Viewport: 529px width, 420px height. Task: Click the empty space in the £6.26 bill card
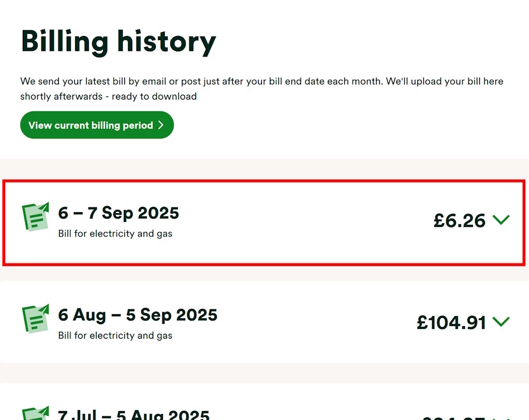point(307,222)
